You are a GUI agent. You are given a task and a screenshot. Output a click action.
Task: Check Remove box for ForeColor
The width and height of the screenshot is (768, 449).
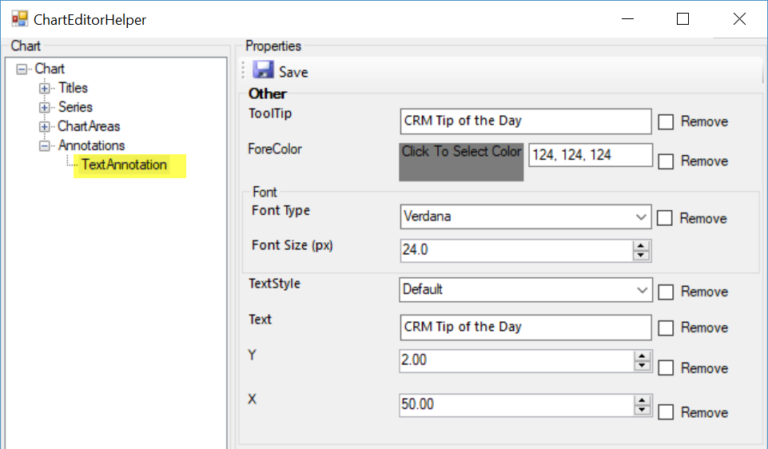666,161
